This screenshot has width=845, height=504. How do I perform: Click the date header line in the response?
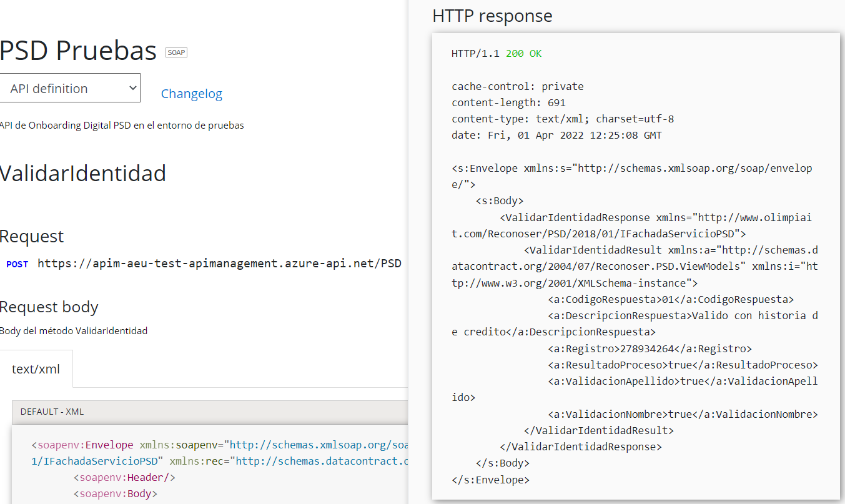click(x=556, y=135)
